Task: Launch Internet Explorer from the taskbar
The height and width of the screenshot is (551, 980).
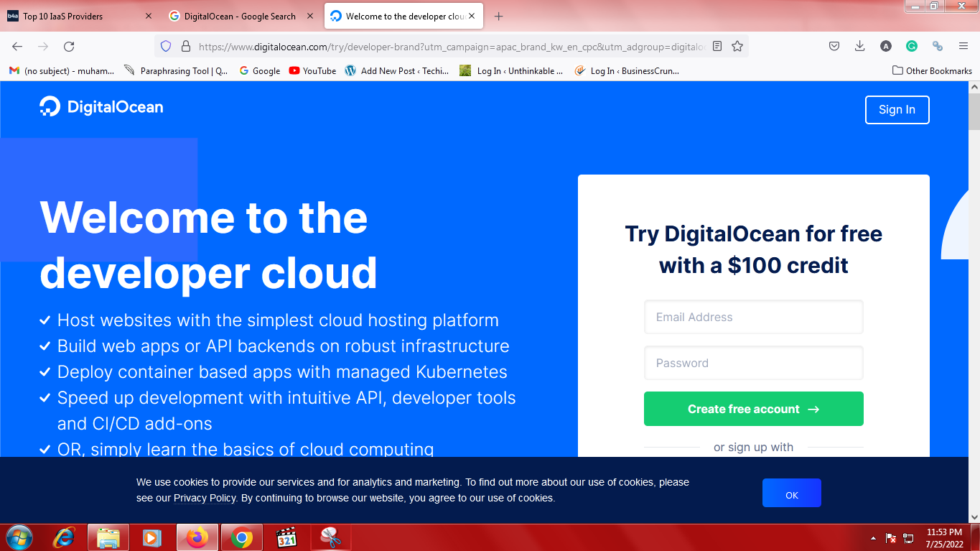Action: (64, 537)
